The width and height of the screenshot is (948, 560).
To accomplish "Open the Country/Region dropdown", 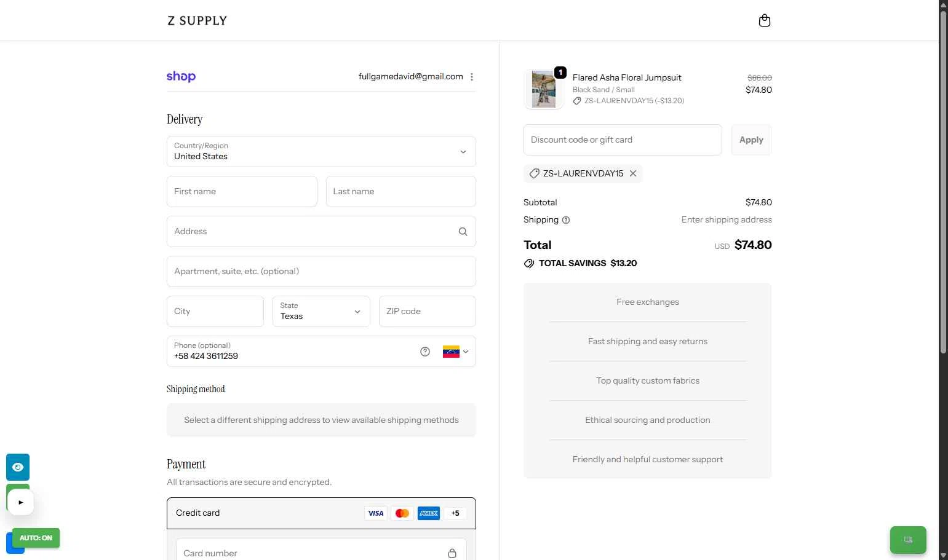I will pyautogui.click(x=321, y=151).
